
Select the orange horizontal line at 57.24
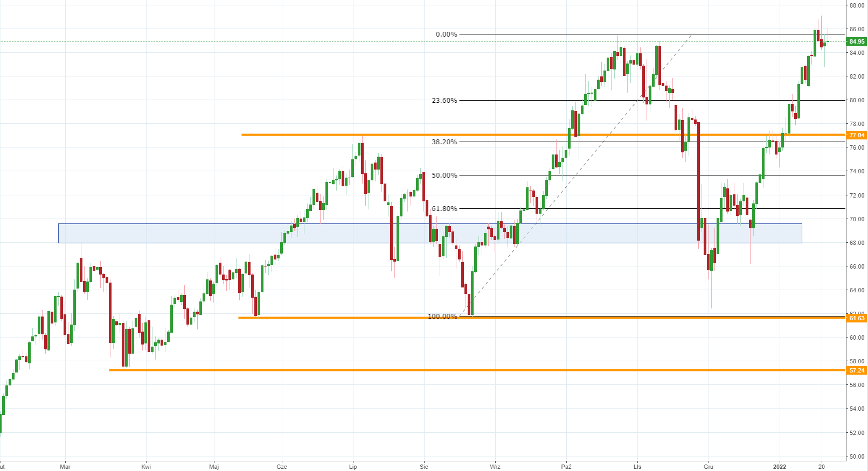coord(477,370)
